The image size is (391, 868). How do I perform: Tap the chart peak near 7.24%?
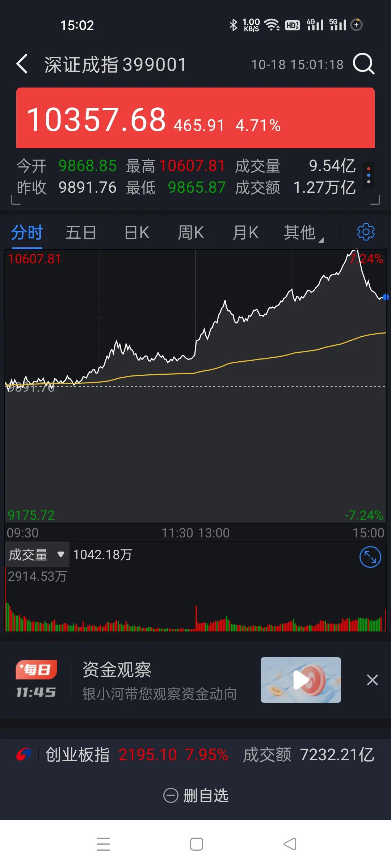pyautogui.click(x=356, y=250)
